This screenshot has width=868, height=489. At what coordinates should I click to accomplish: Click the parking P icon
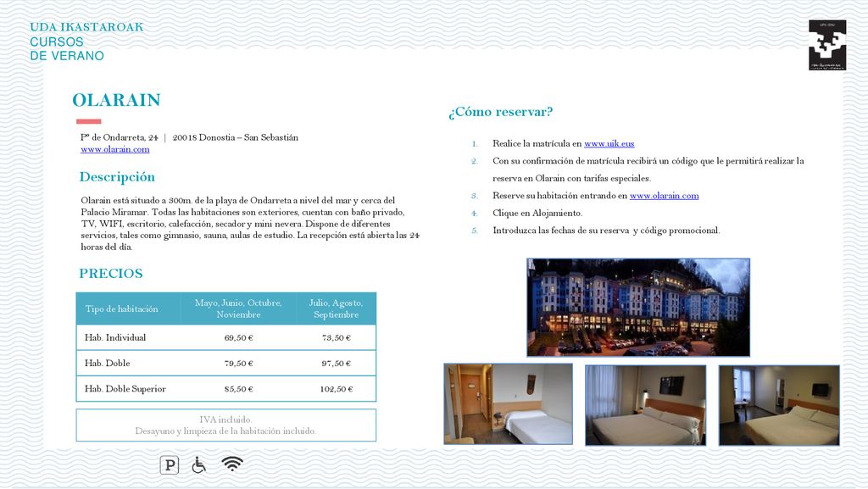pos(170,464)
